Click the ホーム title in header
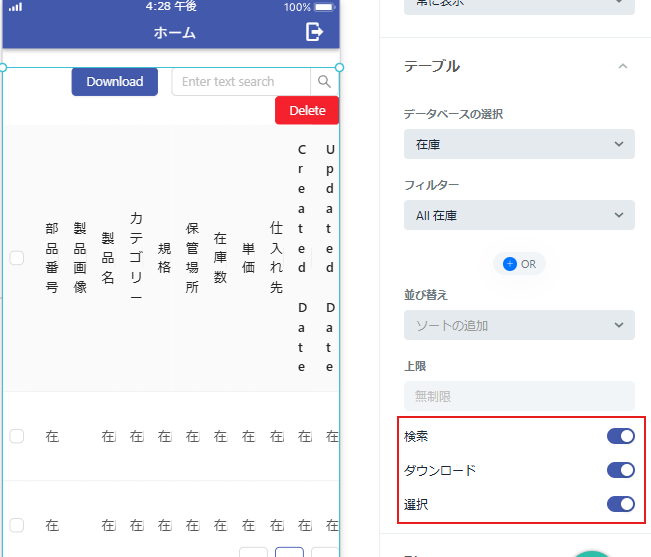 click(x=174, y=32)
